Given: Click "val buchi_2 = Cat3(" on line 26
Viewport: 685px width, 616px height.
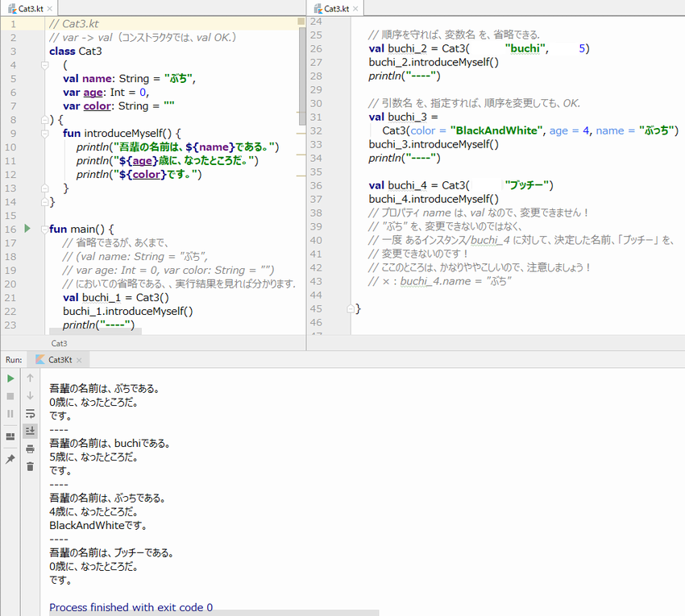Looking at the screenshot, I should (x=419, y=48).
